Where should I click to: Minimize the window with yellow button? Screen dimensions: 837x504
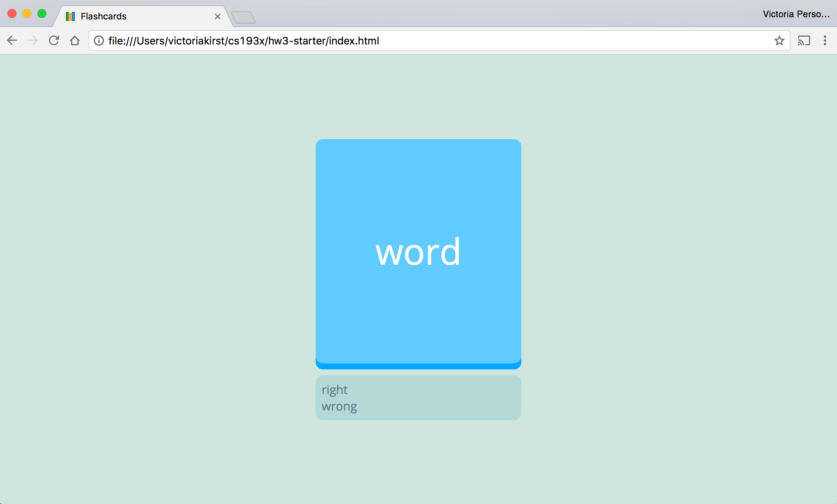pyautogui.click(x=27, y=13)
